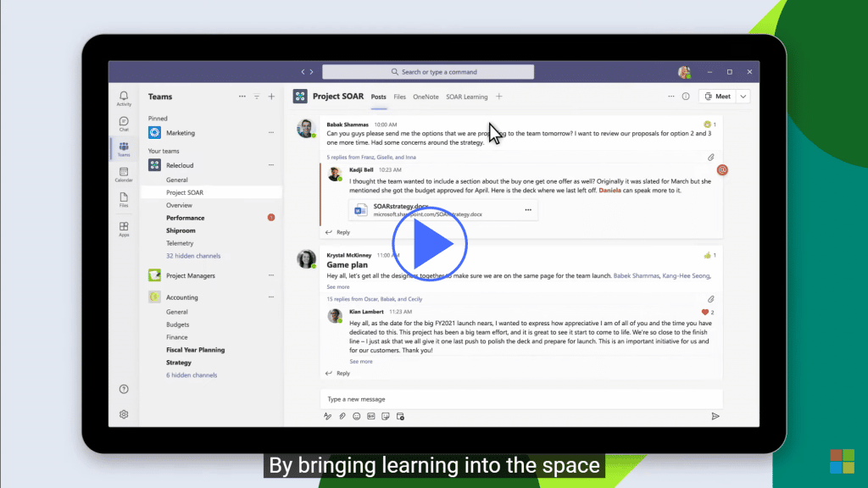Screen dimensions: 868x488
Task: Expand 32 hidden channels
Action: coord(193,256)
